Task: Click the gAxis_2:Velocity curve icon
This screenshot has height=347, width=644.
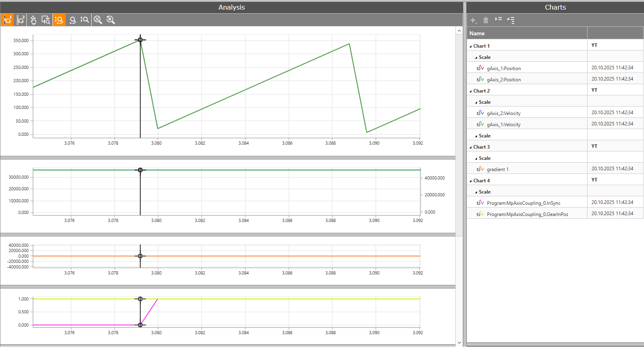Action: tap(480, 113)
